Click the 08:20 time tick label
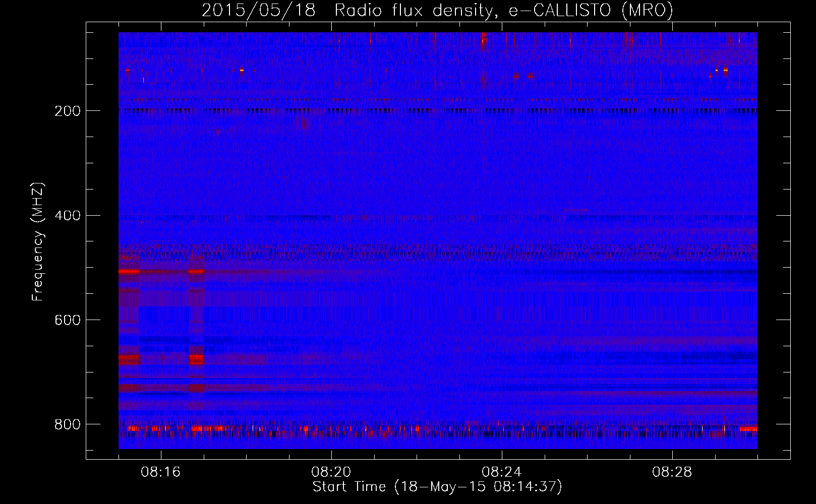 click(331, 472)
